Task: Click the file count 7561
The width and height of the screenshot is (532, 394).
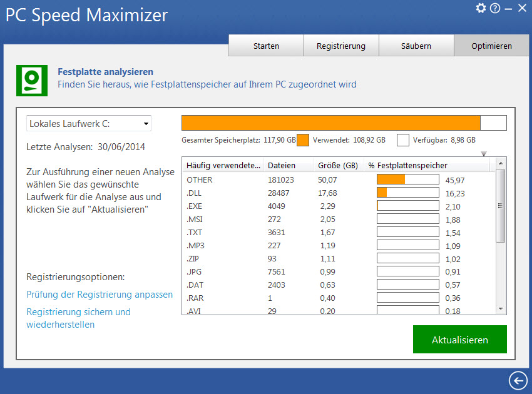Action: (277, 271)
